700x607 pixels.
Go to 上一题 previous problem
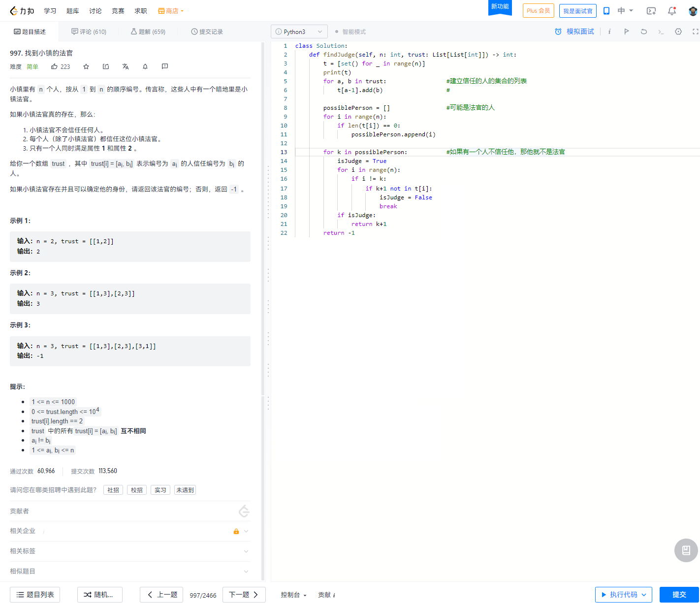161,595
